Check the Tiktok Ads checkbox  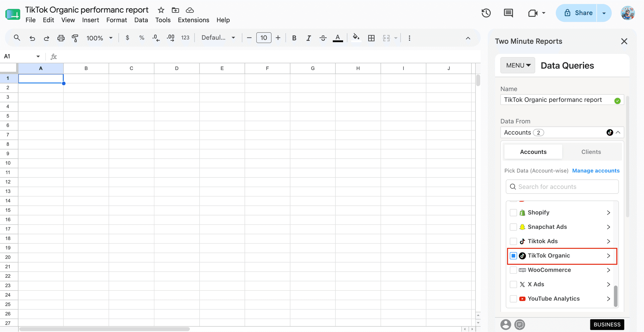[513, 241]
